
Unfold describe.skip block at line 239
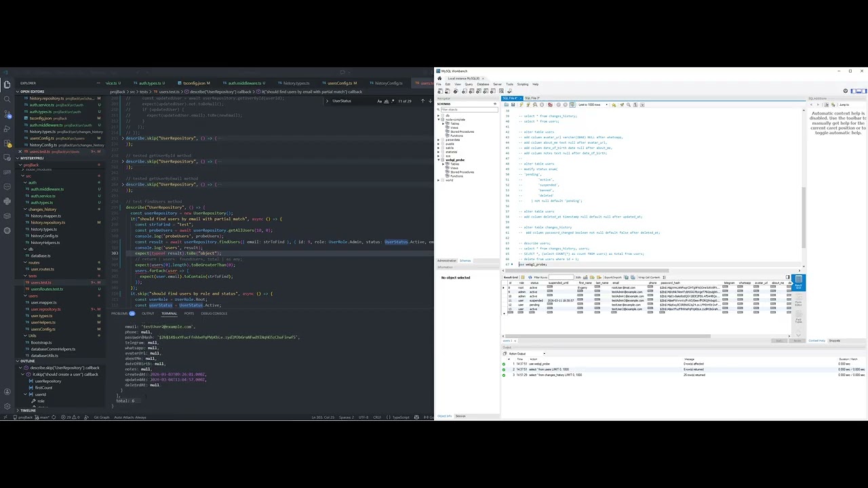coord(123,161)
